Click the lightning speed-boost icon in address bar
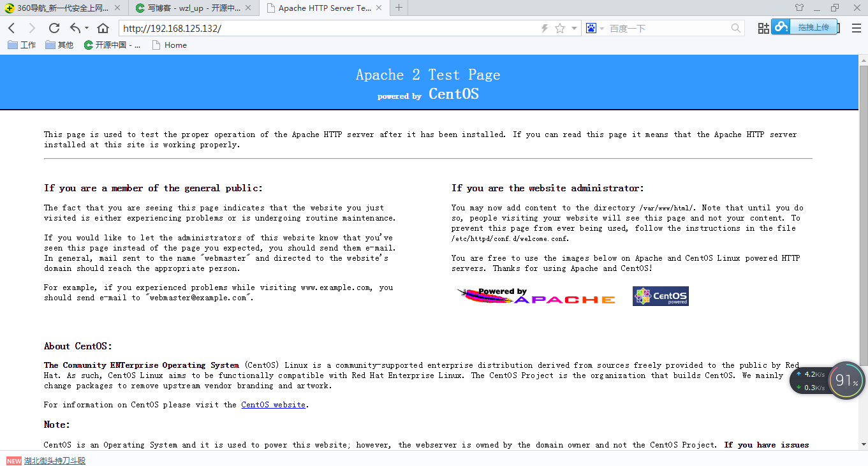This screenshot has height=466, width=868. pyautogui.click(x=544, y=27)
